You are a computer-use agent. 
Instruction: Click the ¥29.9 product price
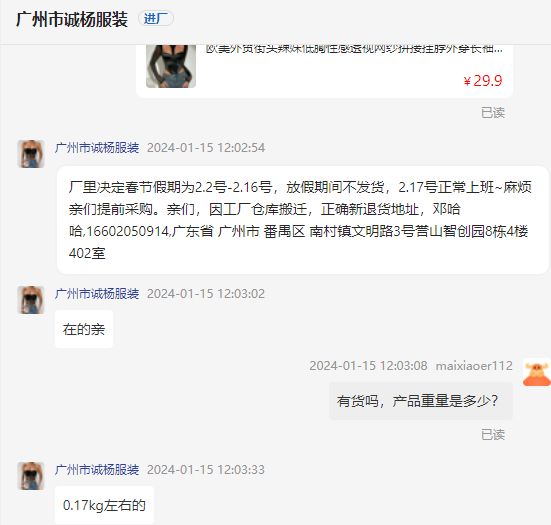point(482,81)
